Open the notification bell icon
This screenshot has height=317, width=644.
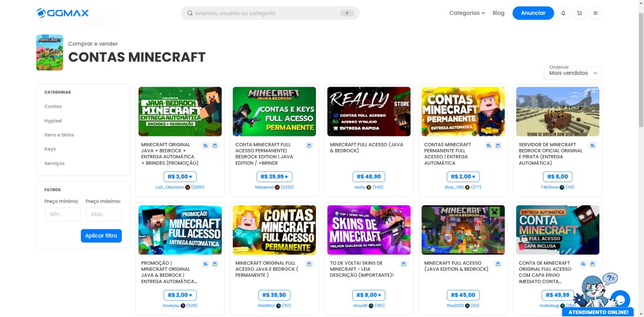[562, 13]
